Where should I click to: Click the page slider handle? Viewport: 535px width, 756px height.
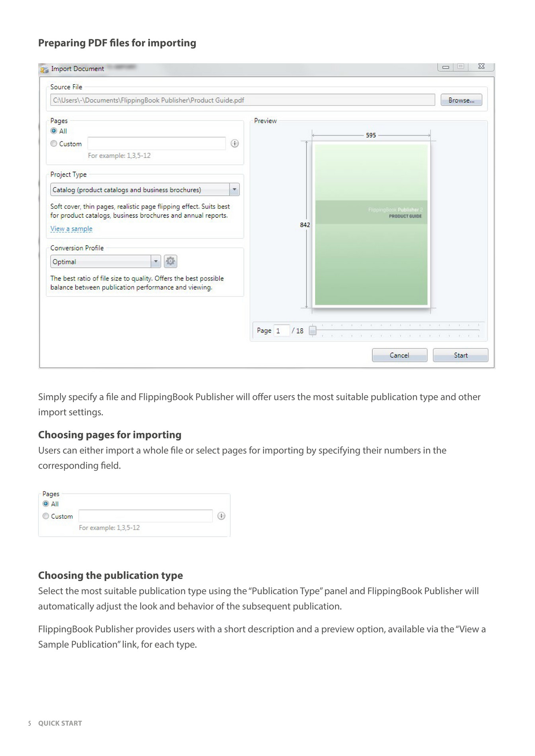(x=313, y=330)
